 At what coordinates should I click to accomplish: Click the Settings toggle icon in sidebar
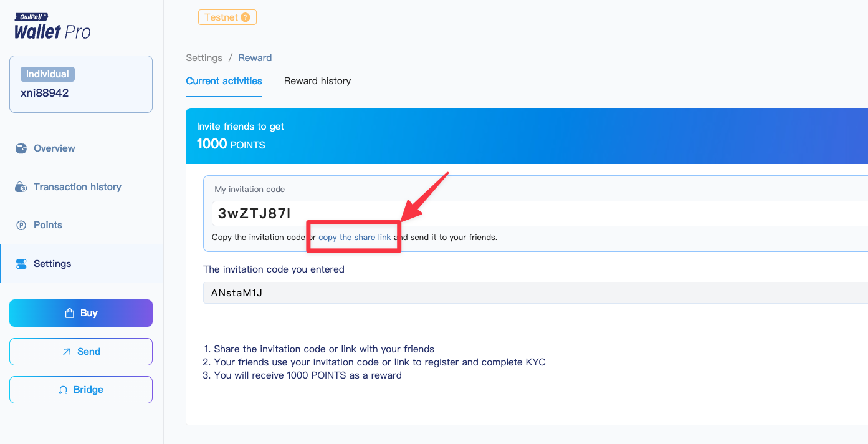click(x=21, y=264)
